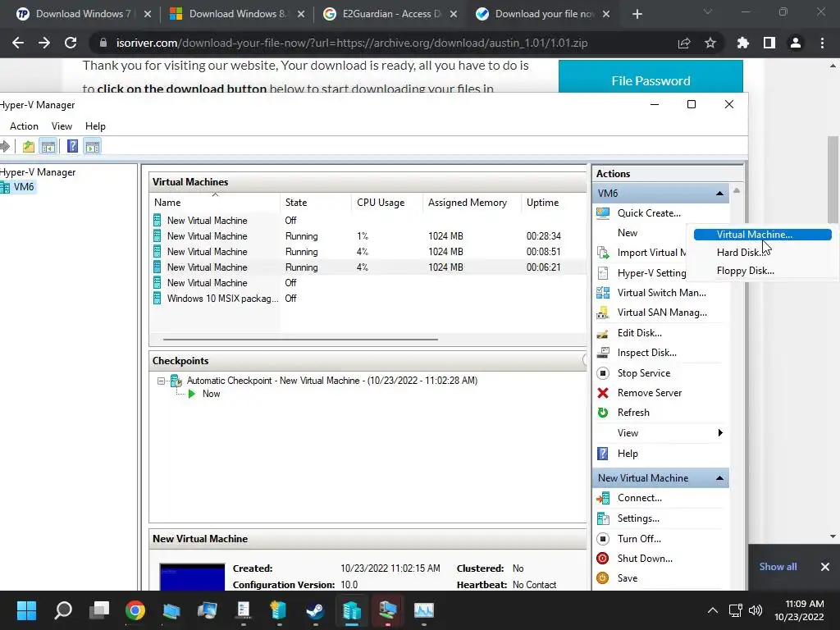Select the Now checkpoint item

[211, 394]
